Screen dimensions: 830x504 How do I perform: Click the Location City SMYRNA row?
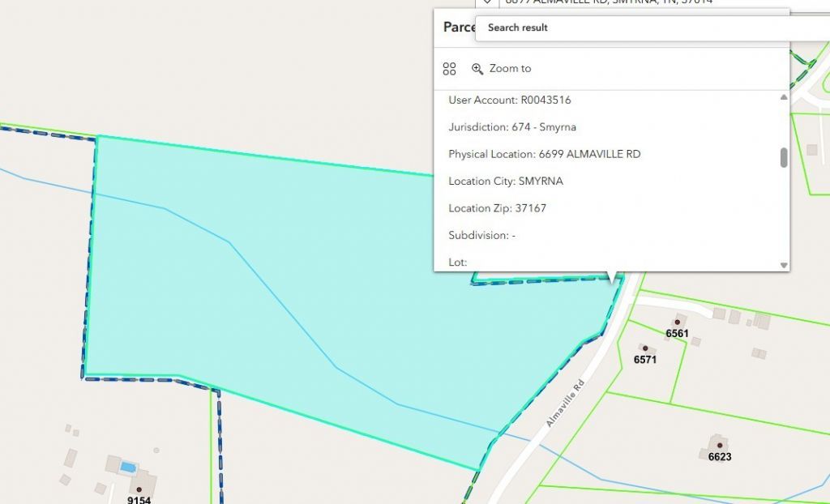point(506,182)
